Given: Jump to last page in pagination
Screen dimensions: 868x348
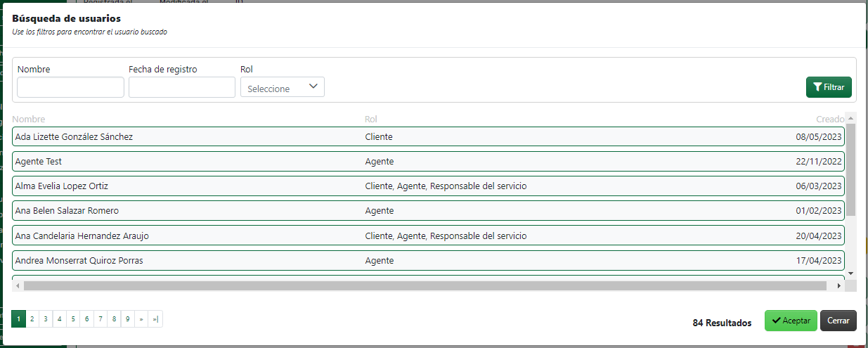Looking at the screenshot, I should click(155, 319).
